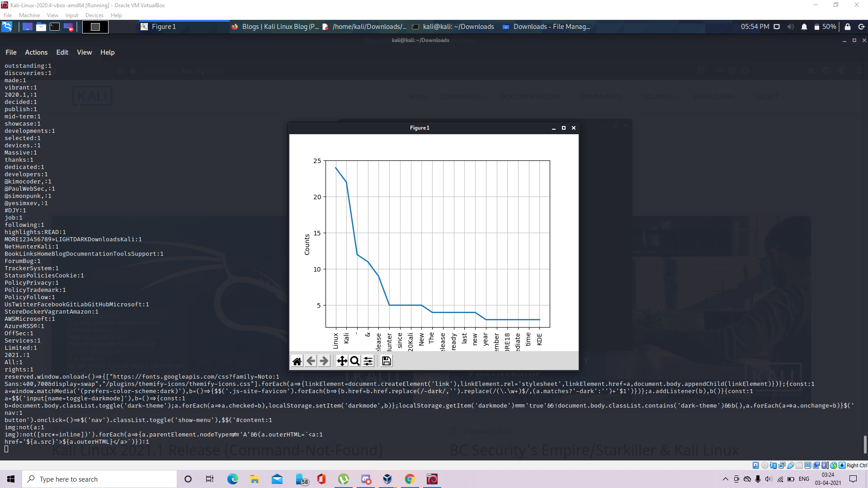Click the volume speaker icon in the Kali panel

coord(791,27)
